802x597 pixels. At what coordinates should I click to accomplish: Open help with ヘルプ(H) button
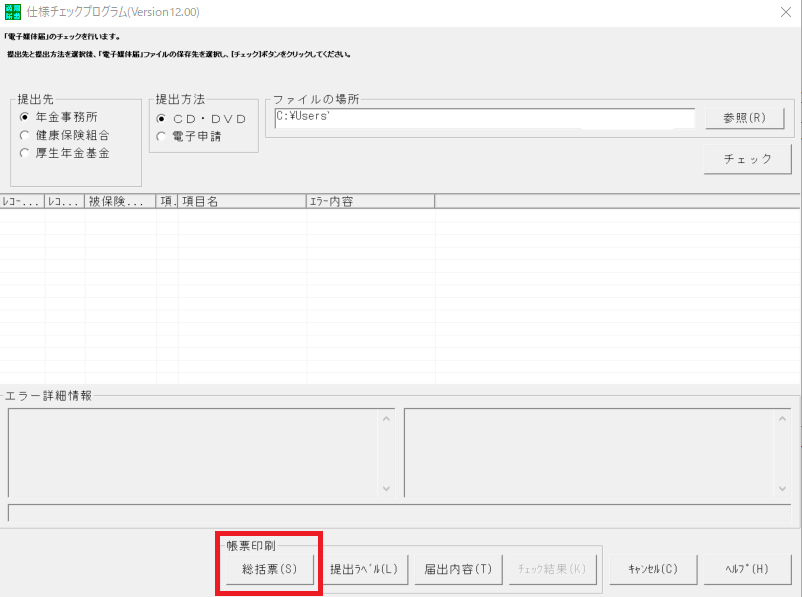(747, 569)
